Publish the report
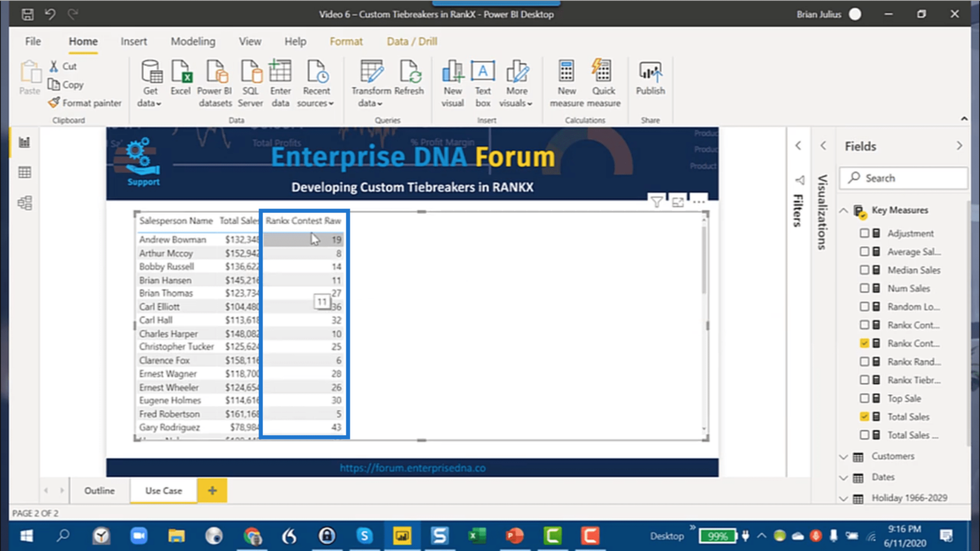 [x=650, y=78]
